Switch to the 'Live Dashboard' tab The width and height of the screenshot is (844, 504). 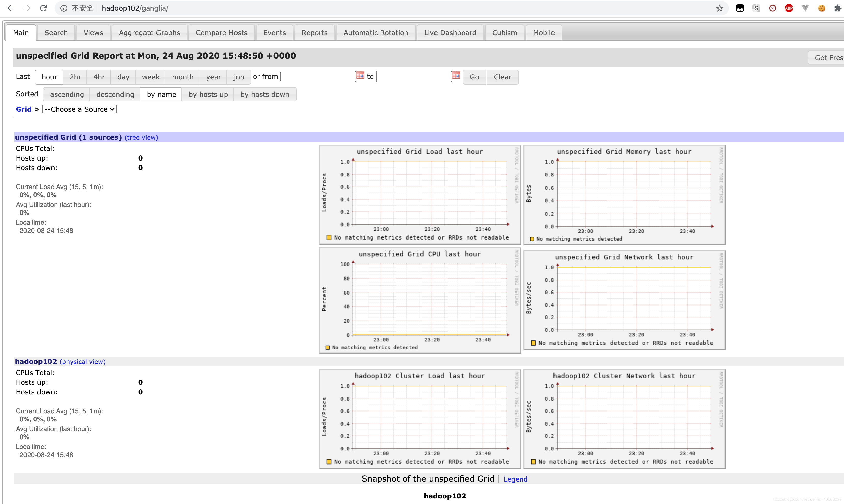coord(450,32)
